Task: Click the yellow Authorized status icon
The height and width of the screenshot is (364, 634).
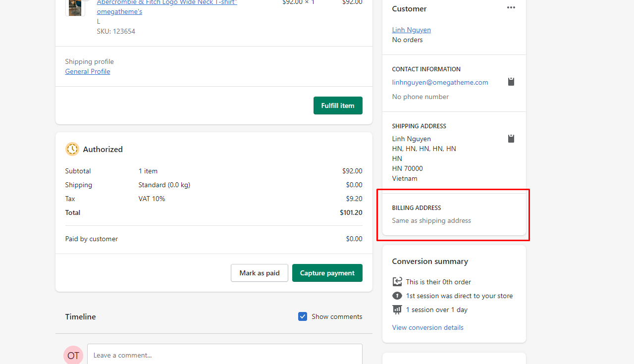Action: [72, 149]
